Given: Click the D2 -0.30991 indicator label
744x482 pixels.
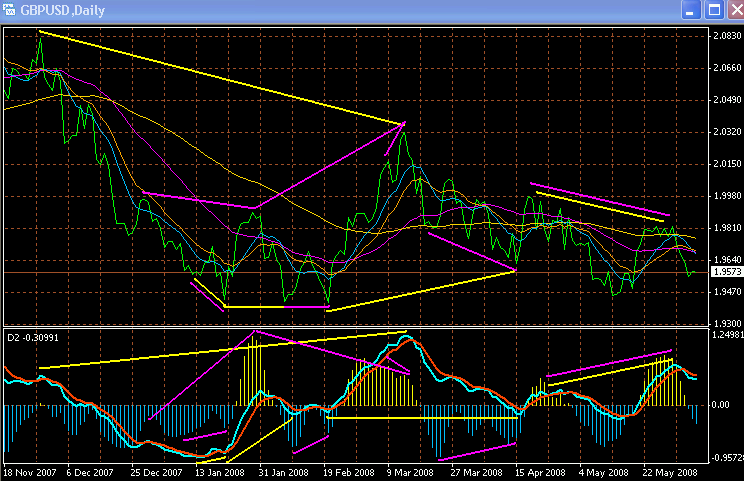Looking at the screenshot, I should coord(33,338).
